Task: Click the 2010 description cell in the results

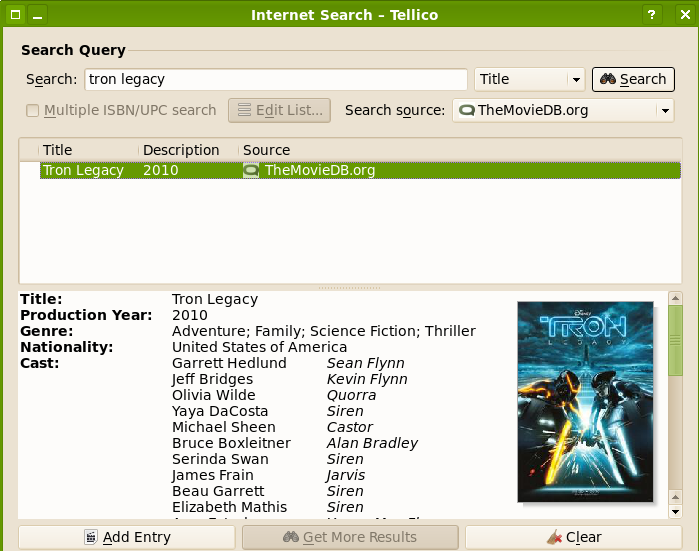Action: point(160,170)
